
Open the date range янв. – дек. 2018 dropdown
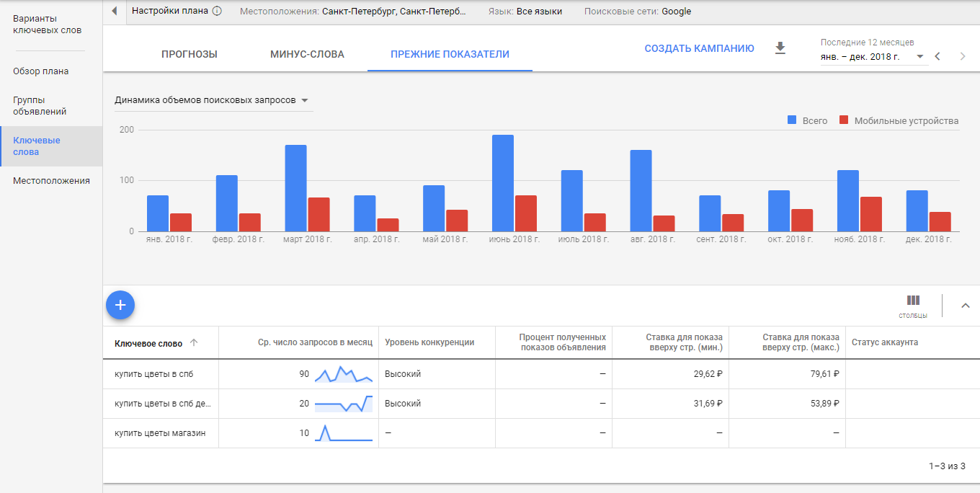[872, 57]
